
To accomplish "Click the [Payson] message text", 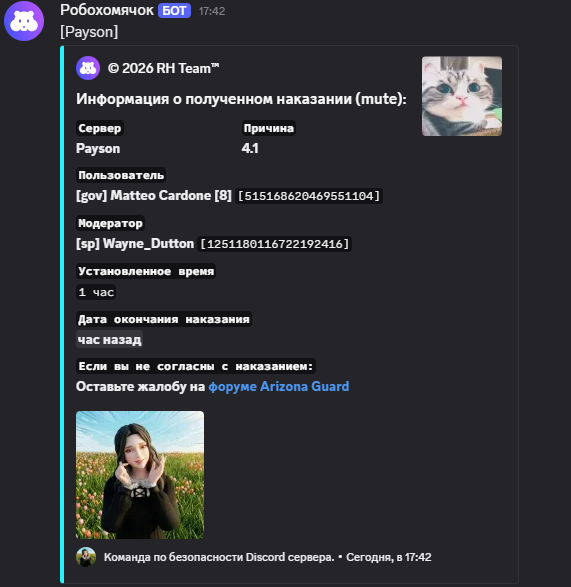I will [x=89, y=32].
